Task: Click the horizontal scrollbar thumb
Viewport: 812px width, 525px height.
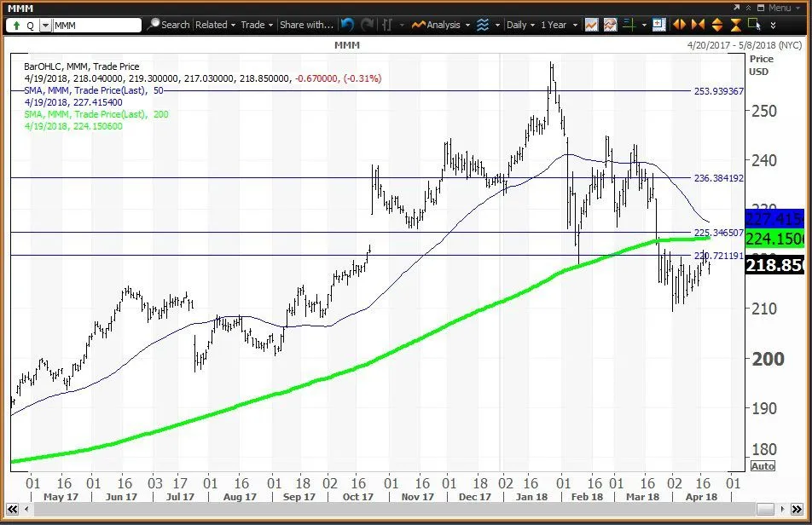Action: tap(765, 510)
